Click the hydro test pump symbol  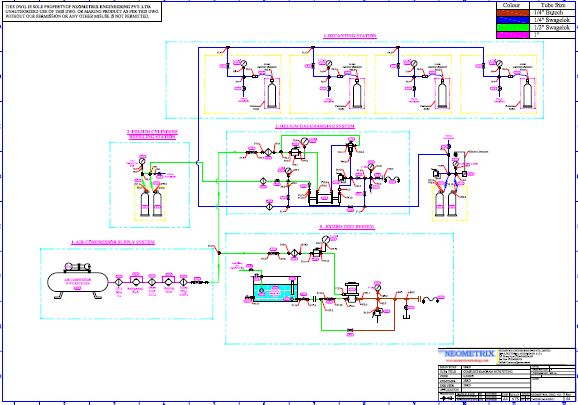coord(350,294)
